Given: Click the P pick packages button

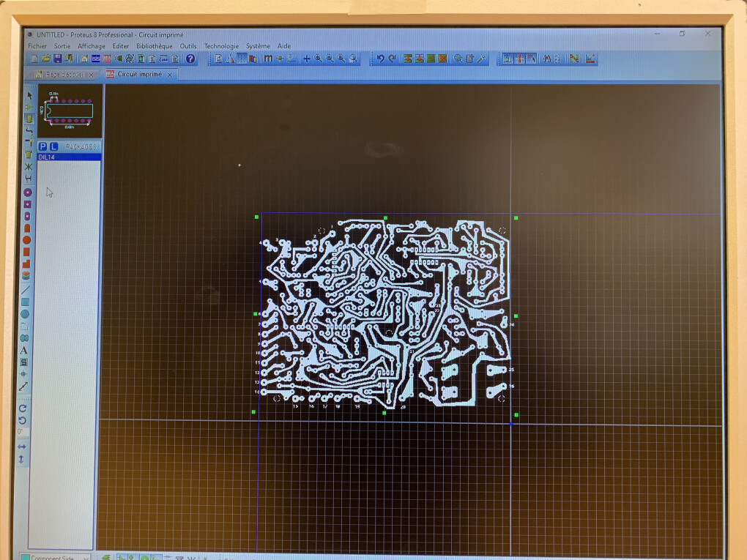Looking at the screenshot, I should (43, 146).
